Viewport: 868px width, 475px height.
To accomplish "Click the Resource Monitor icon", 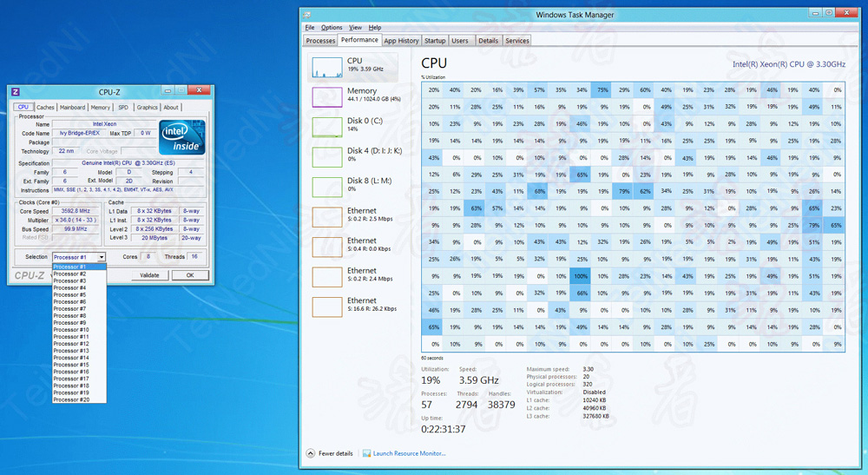I will pyautogui.click(x=366, y=453).
